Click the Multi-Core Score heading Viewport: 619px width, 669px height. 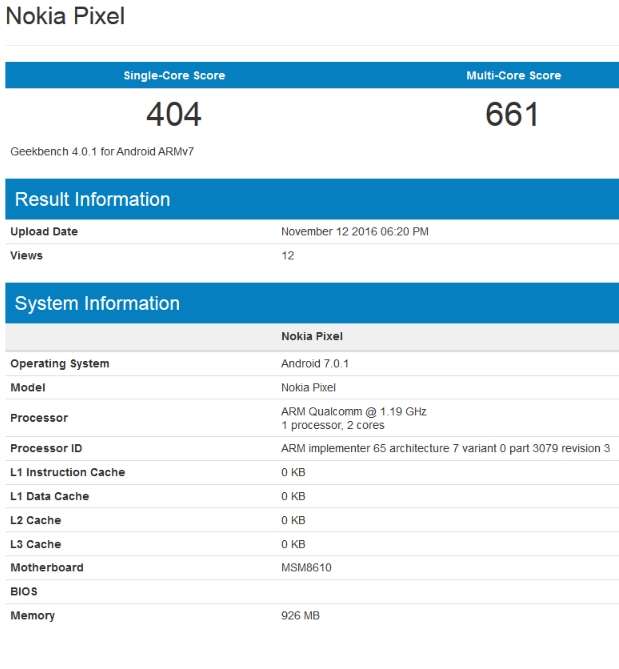click(x=514, y=76)
